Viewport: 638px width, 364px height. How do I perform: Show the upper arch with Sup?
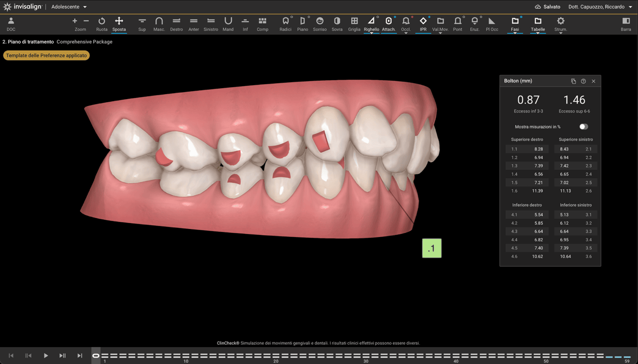point(142,24)
